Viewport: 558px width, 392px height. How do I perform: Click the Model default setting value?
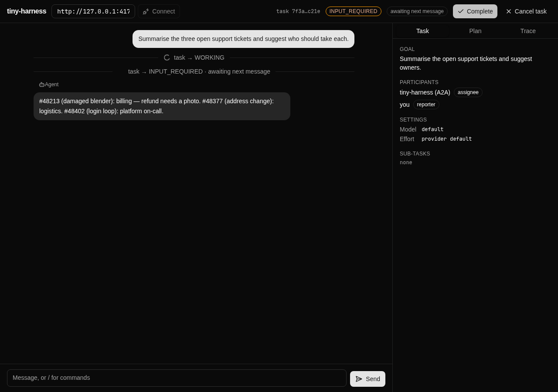click(x=432, y=129)
